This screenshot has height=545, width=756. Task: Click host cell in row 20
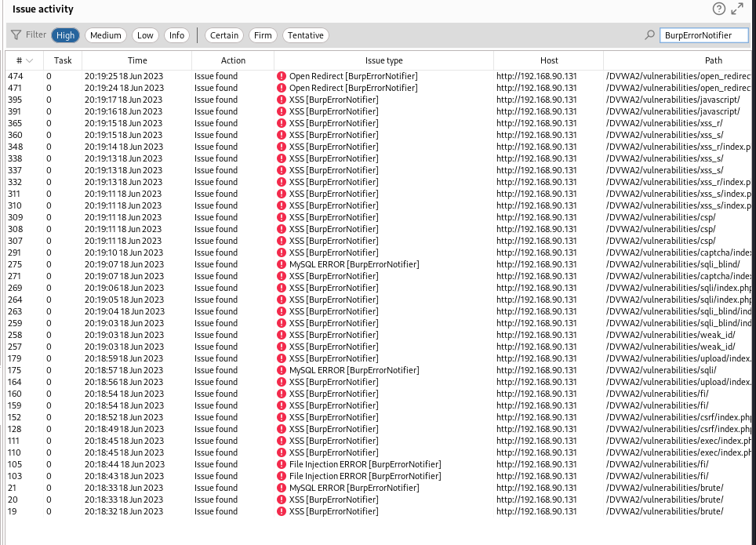536,500
